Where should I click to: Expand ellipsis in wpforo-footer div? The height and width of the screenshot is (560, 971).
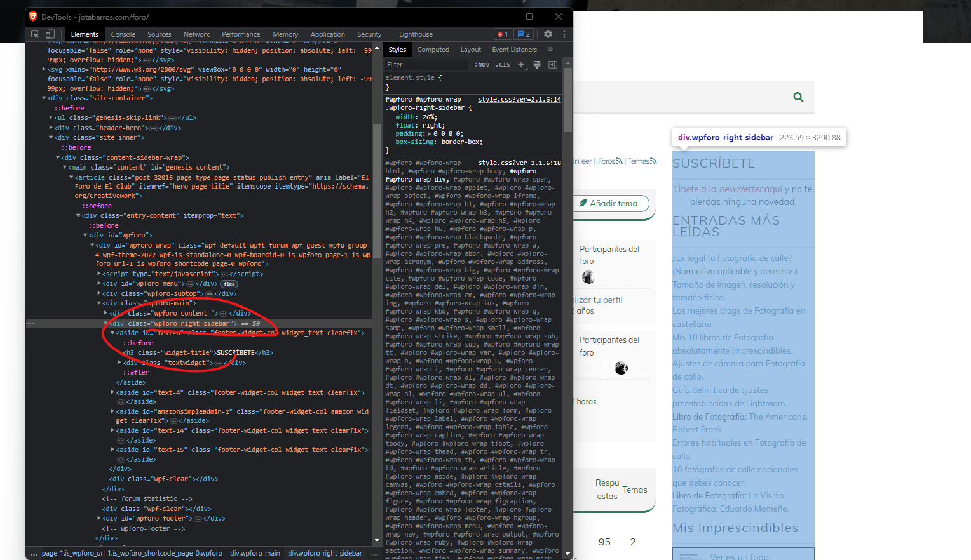coord(198,519)
